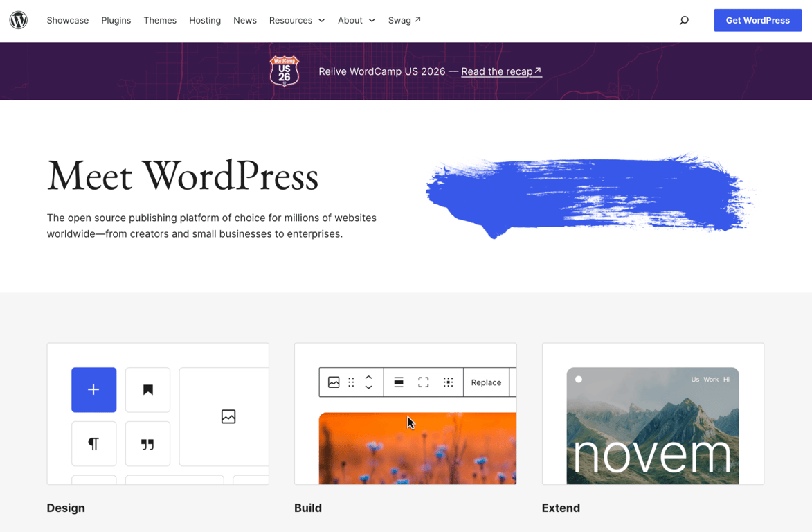Navigate to Hosting
Screen dimensions: 812x532
[204, 20]
